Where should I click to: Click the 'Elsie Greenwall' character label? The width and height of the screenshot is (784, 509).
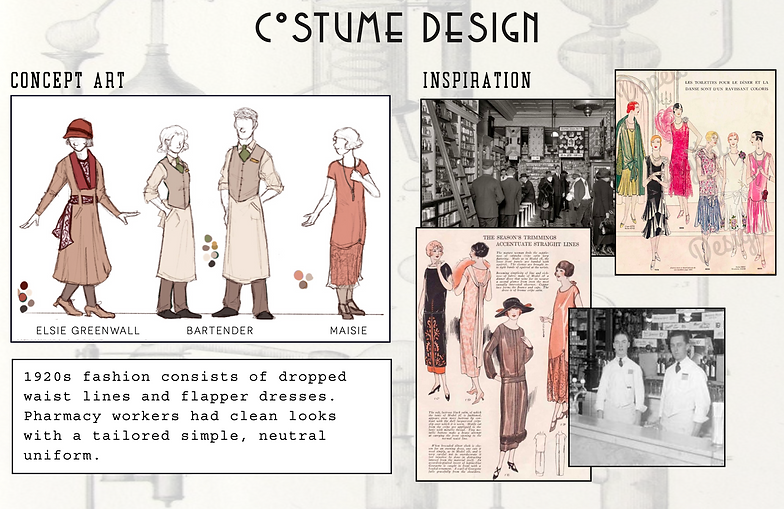pos(88,330)
